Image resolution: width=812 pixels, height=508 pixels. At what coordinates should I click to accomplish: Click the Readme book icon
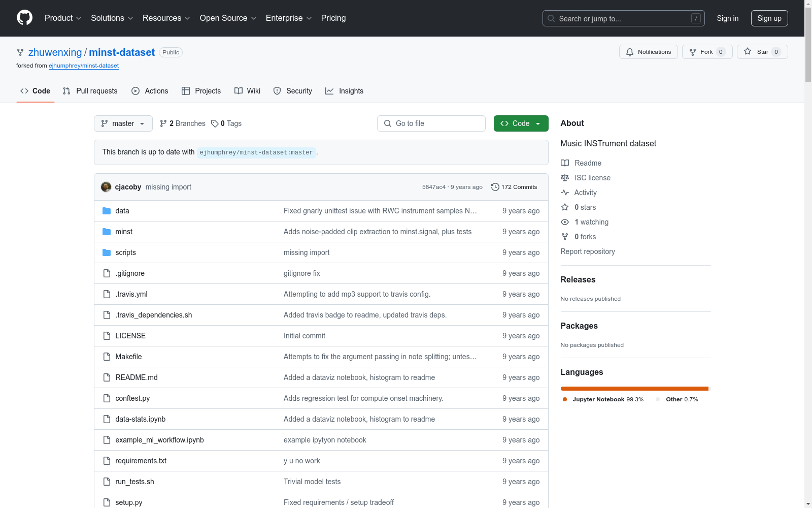point(565,163)
